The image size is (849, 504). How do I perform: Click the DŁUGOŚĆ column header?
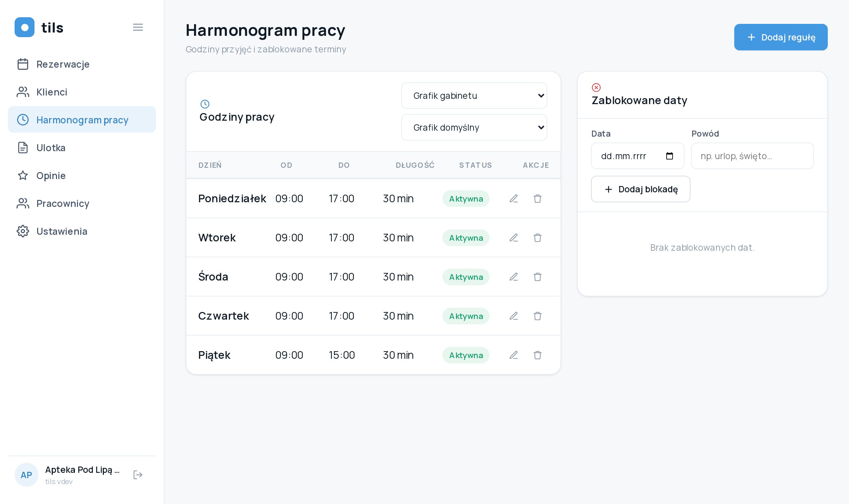coord(415,165)
